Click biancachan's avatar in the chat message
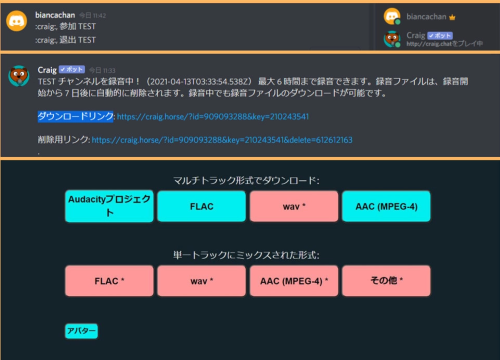Image resolution: width=500 pixels, height=360 pixels. [17, 21]
